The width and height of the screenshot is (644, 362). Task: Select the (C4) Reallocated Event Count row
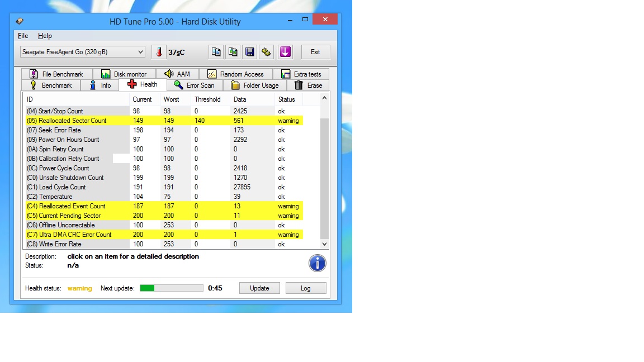[x=164, y=206]
